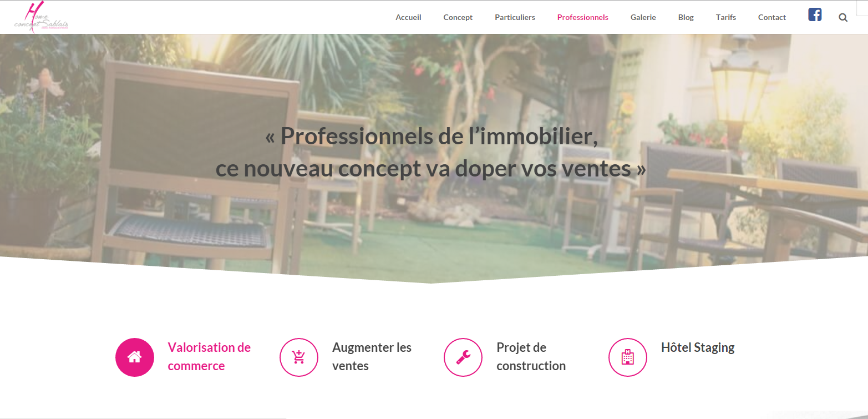Go to Accueil menu item

tap(408, 17)
